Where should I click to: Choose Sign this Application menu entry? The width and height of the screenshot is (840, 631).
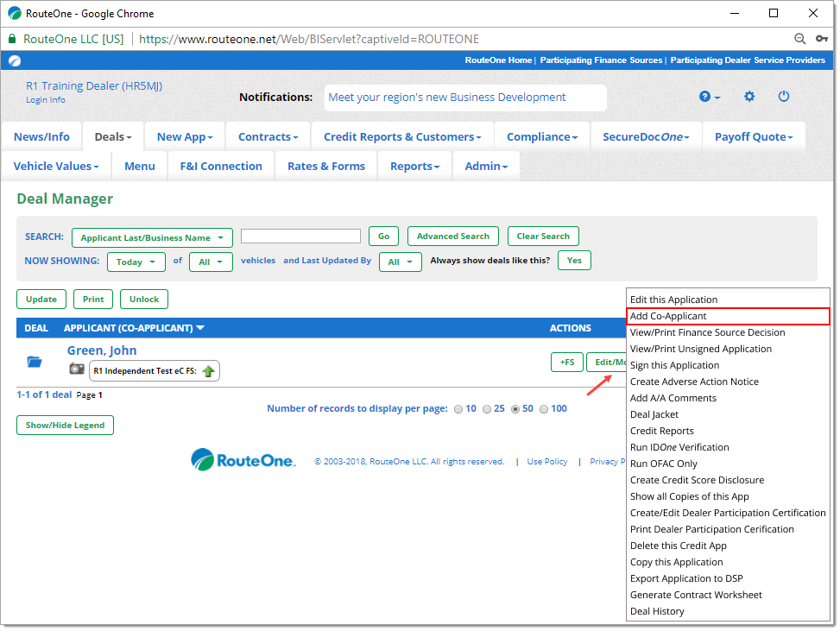pyautogui.click(x=728, y=365)
